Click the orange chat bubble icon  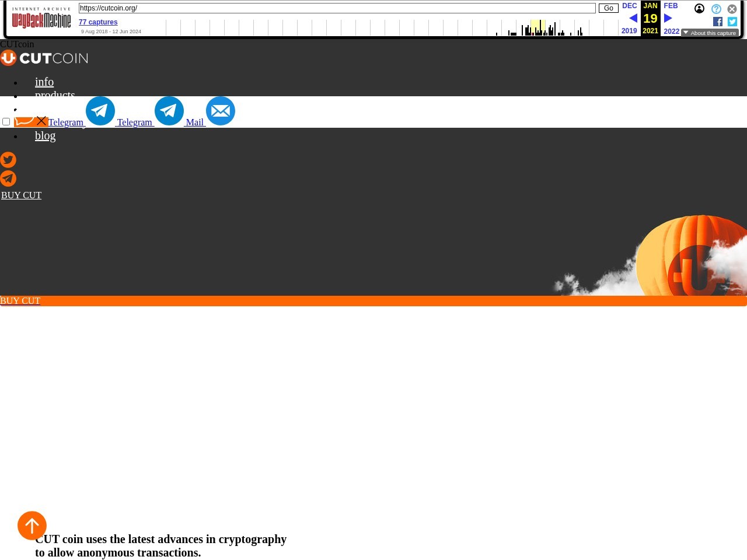[x=24, y=121]
